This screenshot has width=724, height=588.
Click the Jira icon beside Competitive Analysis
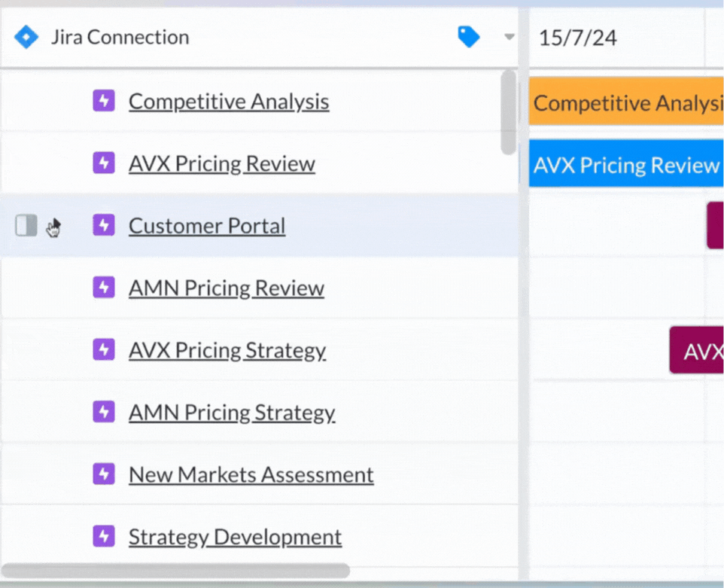point(104,100)
